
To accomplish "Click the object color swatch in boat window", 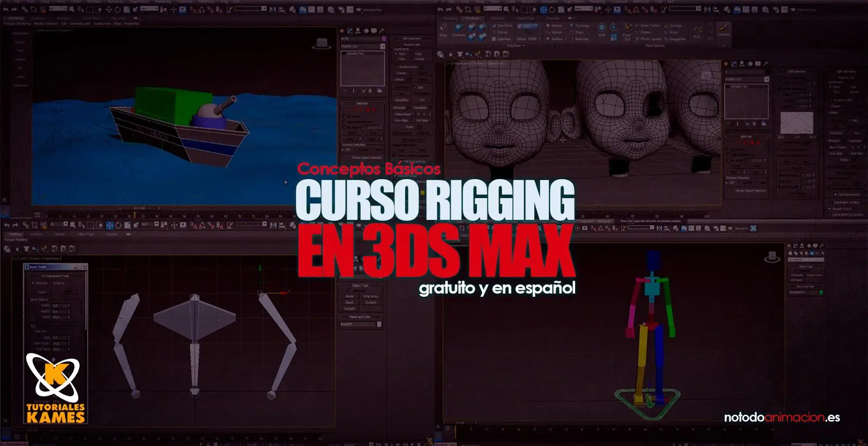I will 384,39.
